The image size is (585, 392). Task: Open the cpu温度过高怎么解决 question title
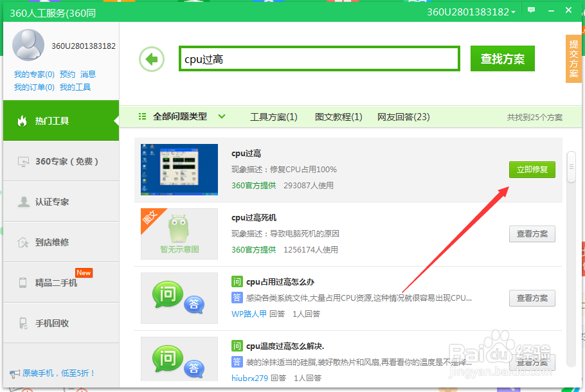point(285,346)
